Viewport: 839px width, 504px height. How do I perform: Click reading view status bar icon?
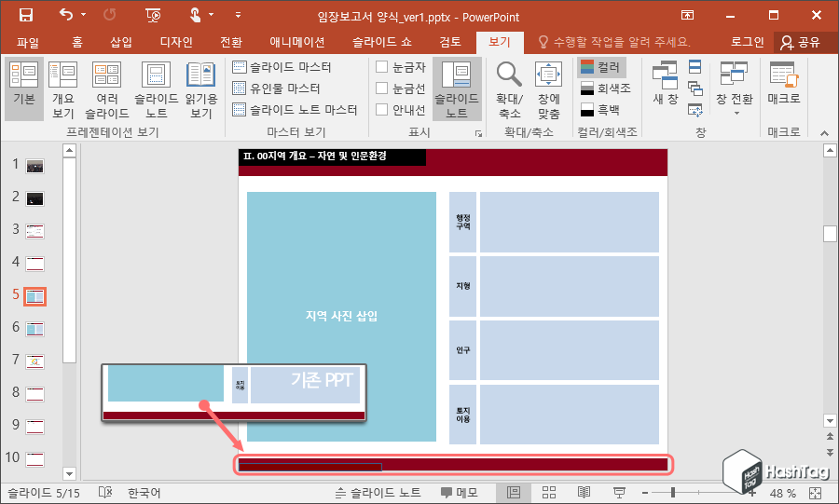(585, 492)
